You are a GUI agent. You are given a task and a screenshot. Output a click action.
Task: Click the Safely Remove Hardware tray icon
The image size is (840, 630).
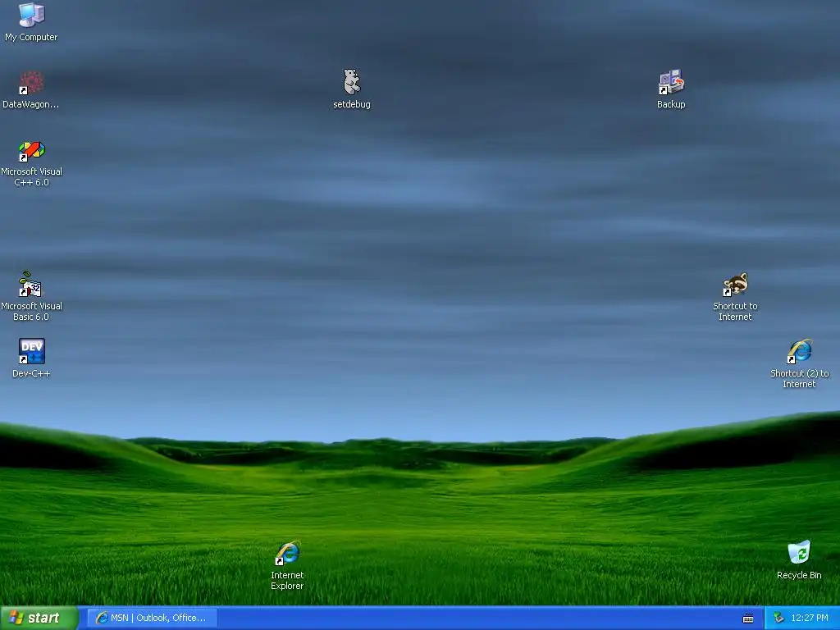pyautogui.click(x=778, y=618)
